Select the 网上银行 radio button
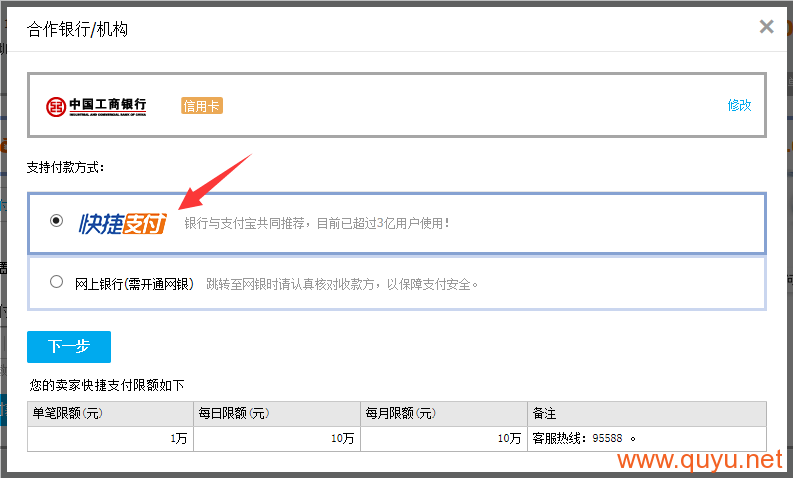This screenshot has width=793, height=478. point(56,282)
